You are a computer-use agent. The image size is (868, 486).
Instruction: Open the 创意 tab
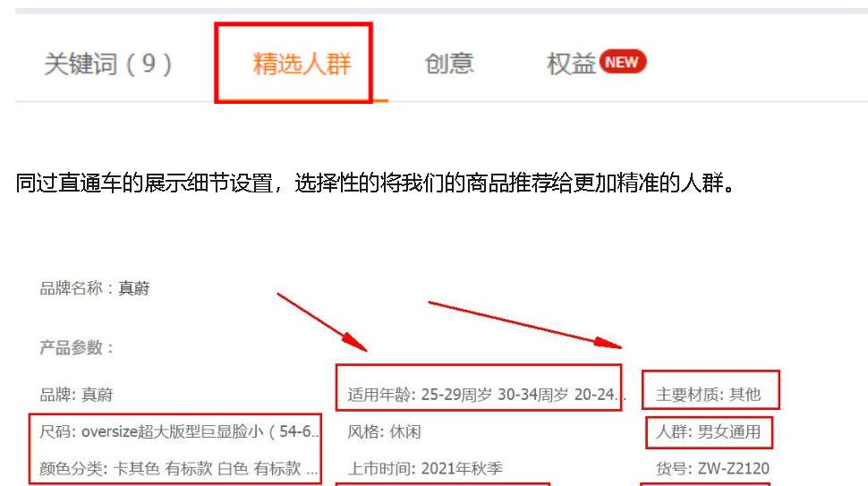pyautogui.click(x=449, y=64)
